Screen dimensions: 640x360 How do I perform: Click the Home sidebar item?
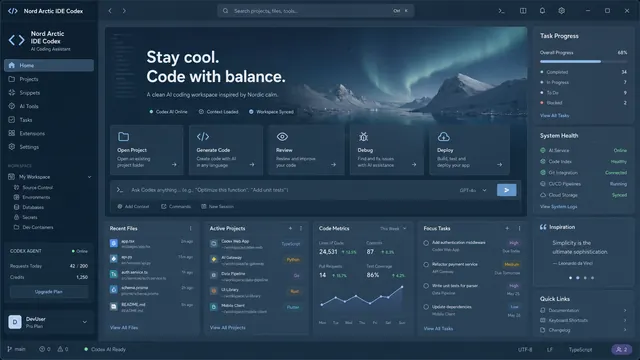point(49,65)
